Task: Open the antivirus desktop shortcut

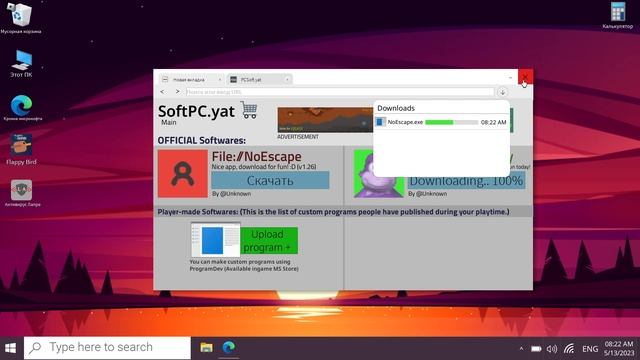Action: click(x=21, y=190)
